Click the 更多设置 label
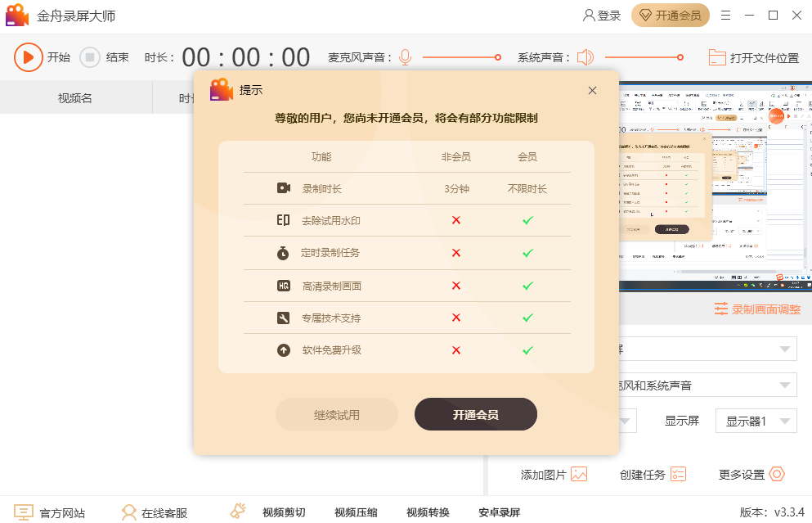The width and height of the screenshot is (812, 523). pos(741,475)
